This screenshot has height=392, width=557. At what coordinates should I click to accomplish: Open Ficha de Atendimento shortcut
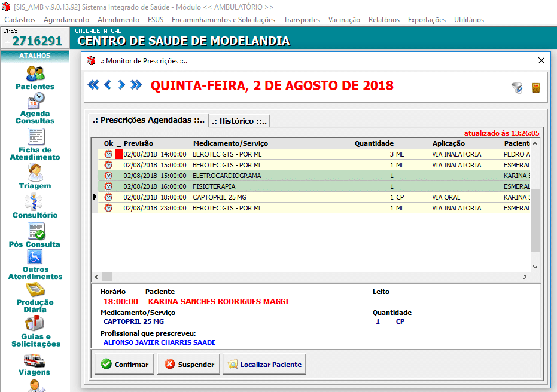[35, 137]
